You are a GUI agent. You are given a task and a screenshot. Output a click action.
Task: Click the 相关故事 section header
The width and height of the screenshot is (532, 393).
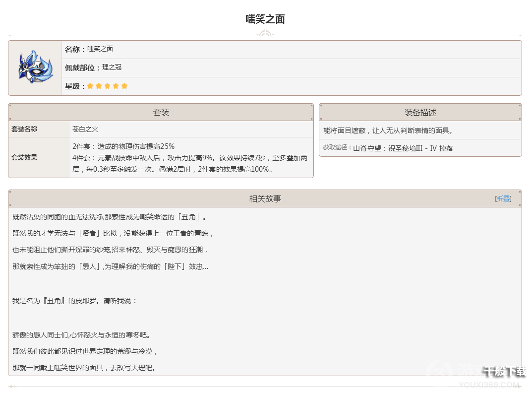(265, 198)
